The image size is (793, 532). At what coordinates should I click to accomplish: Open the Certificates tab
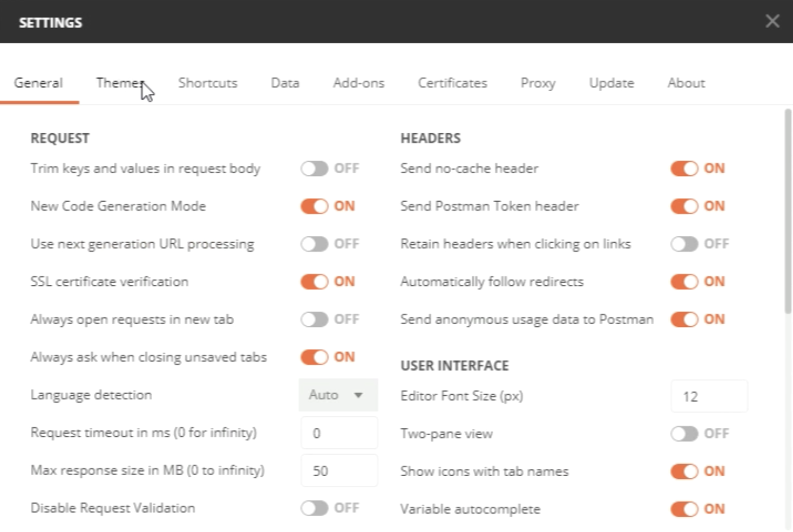[x=452, y=83]
